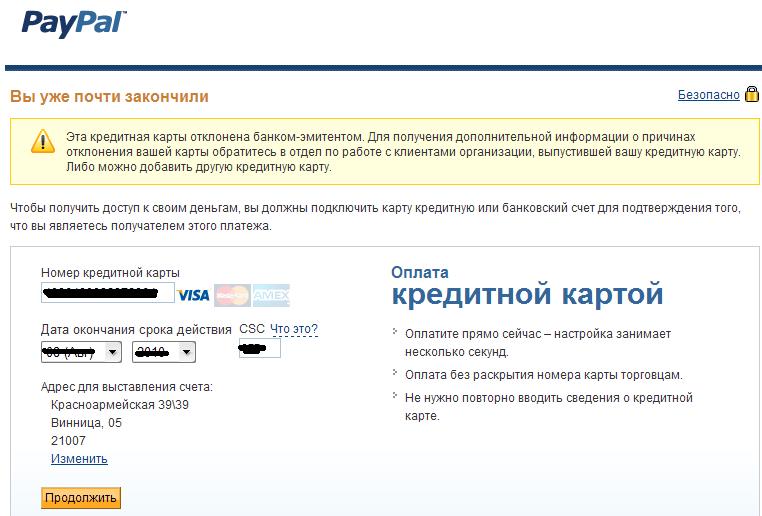This screenshot has width=762, height=516.
Task: Click the 'Оплата' heading above кредитной картой
Action: (420, 273)
